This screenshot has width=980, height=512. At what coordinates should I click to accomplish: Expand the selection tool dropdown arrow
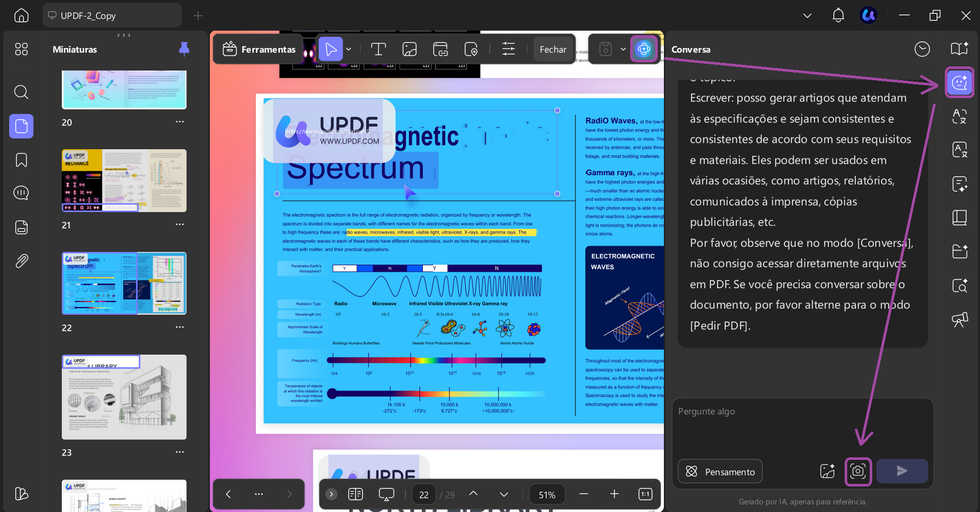pos(349,49)
